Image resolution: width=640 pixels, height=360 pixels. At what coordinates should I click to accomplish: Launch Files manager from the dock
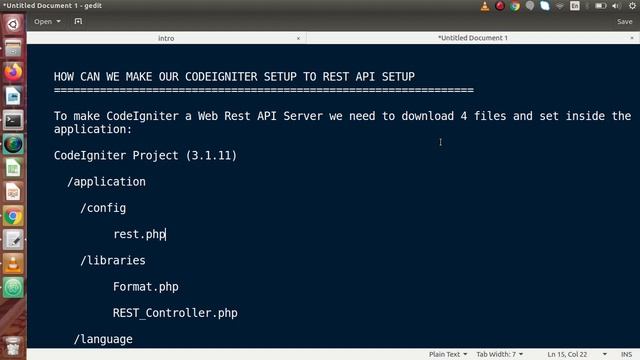click(13, 48)
